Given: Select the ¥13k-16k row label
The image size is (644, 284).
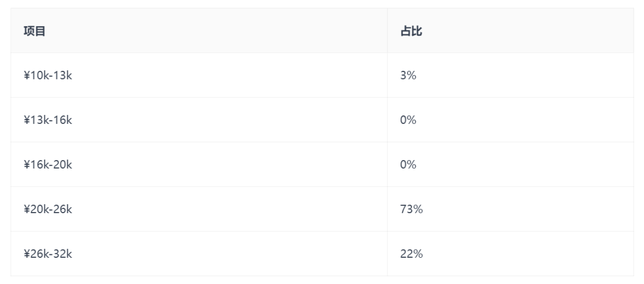Looking at the screenshot, I should point(48,120).
